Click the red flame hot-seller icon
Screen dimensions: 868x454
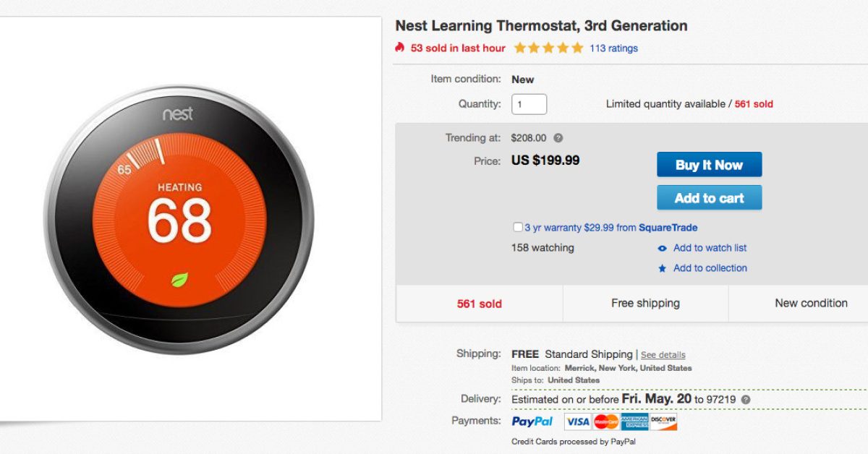pyautogui.click(x=400, y=48)
